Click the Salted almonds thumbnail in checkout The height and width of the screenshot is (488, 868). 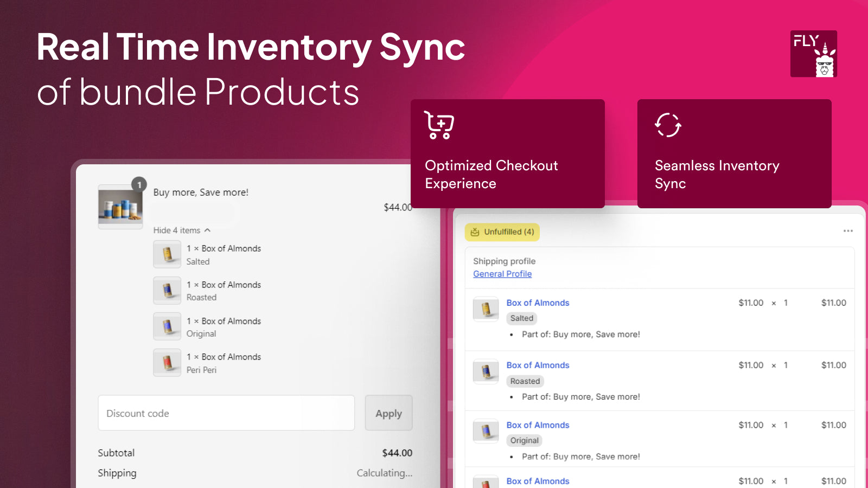pyautogui.click(x=167, y=254)
